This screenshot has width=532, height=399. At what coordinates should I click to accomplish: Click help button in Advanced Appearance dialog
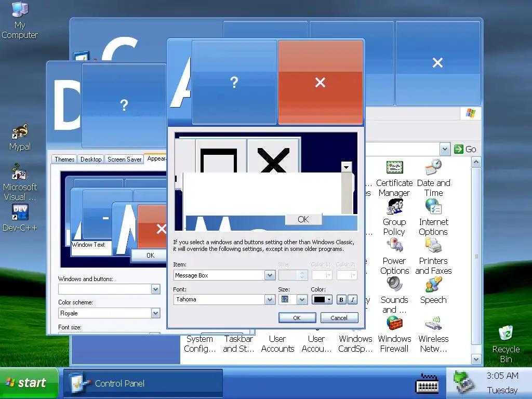[x=234, y=83]
